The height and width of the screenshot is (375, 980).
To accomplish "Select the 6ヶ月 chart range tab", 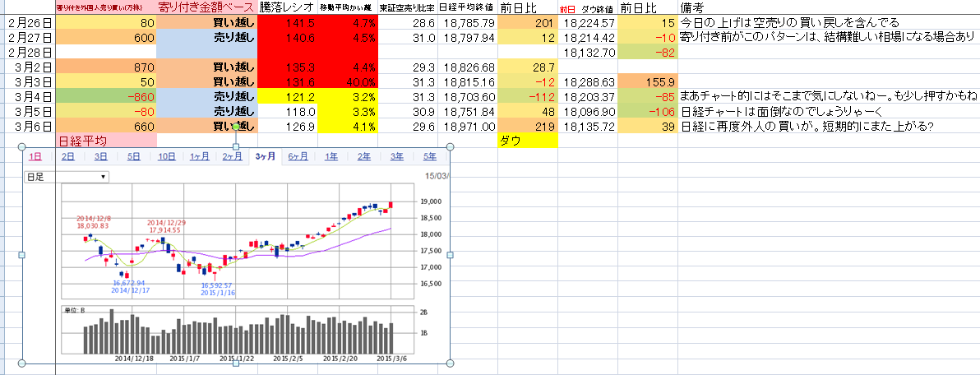I will click(298, 157).
